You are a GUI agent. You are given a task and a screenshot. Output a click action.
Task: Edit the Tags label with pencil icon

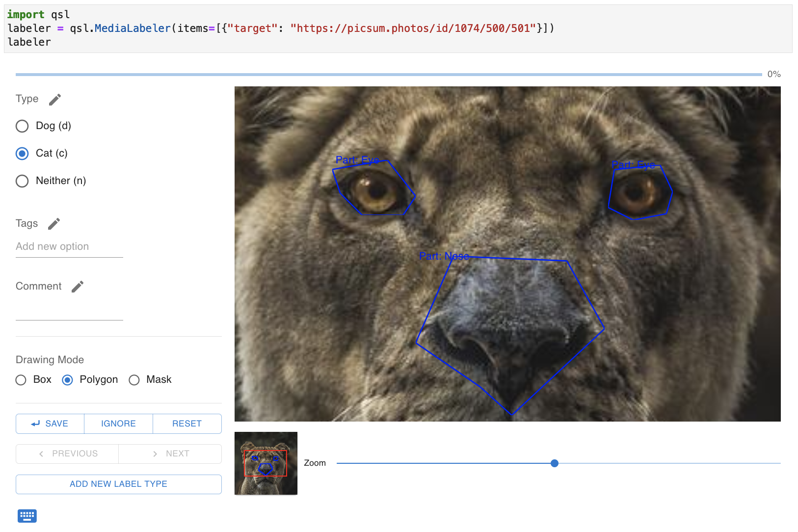pyautogui.click(x=54, y=224)
